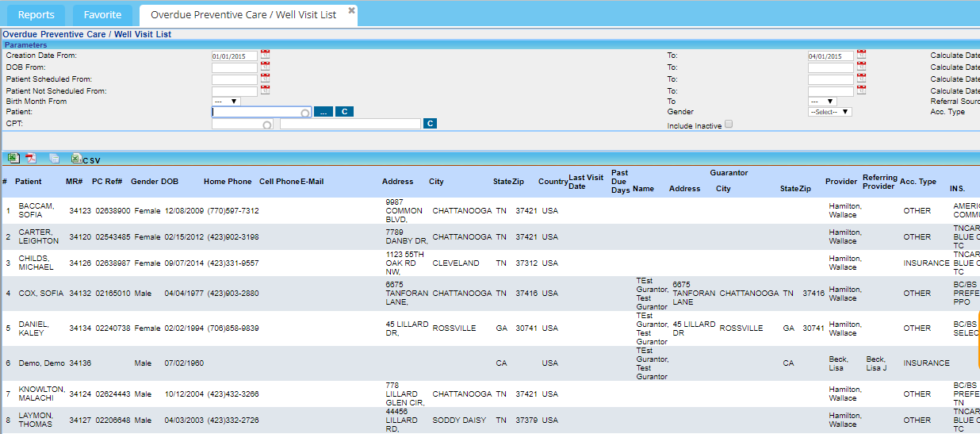Click the DOB To date input field

pyautogui.click(x=830, y=68)
